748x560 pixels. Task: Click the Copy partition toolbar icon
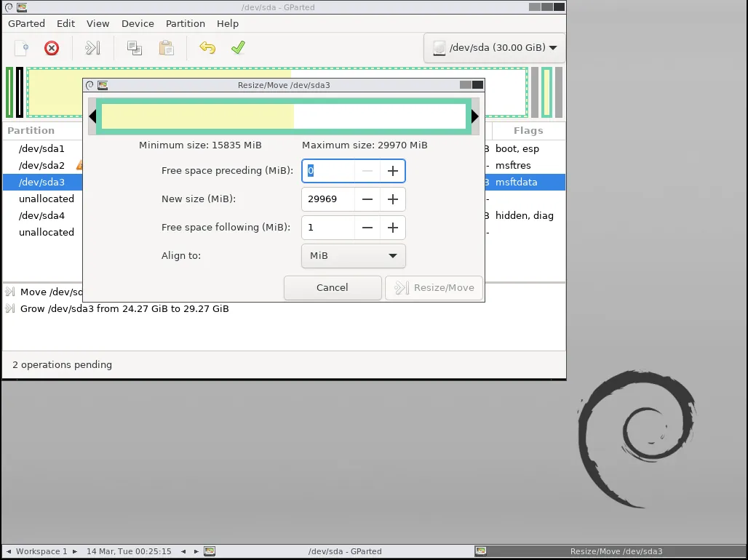coord(134,48)
